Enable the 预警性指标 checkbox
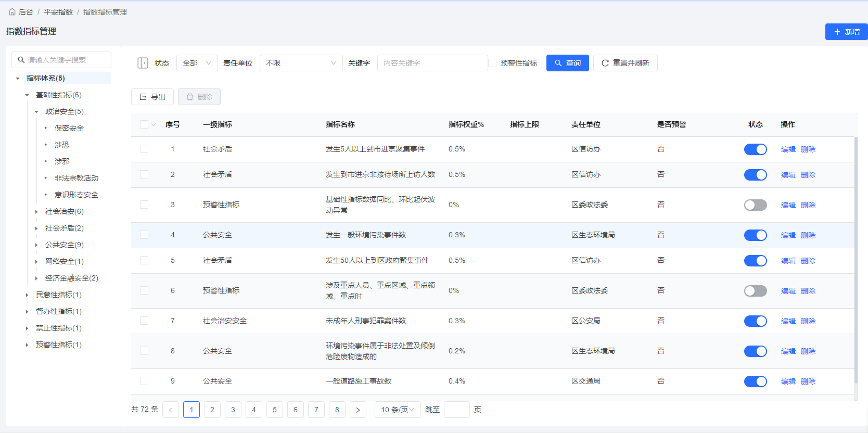The image size is (868, 433). click(492, 63)
